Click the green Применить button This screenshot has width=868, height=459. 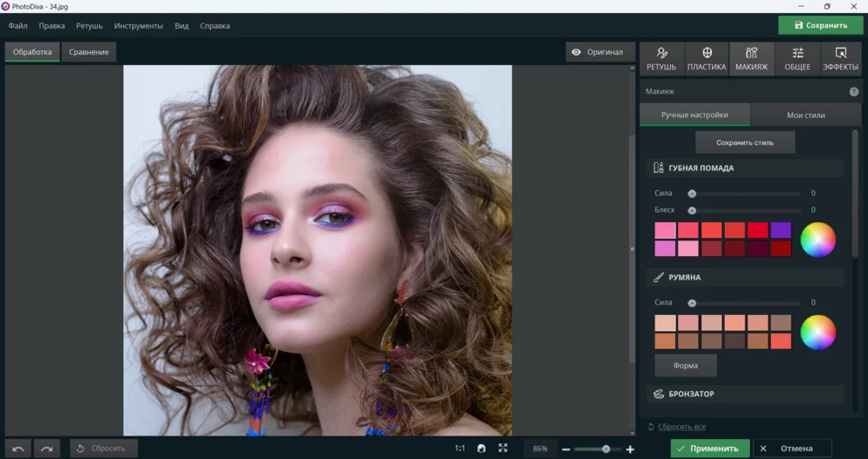tap(710, 449)
